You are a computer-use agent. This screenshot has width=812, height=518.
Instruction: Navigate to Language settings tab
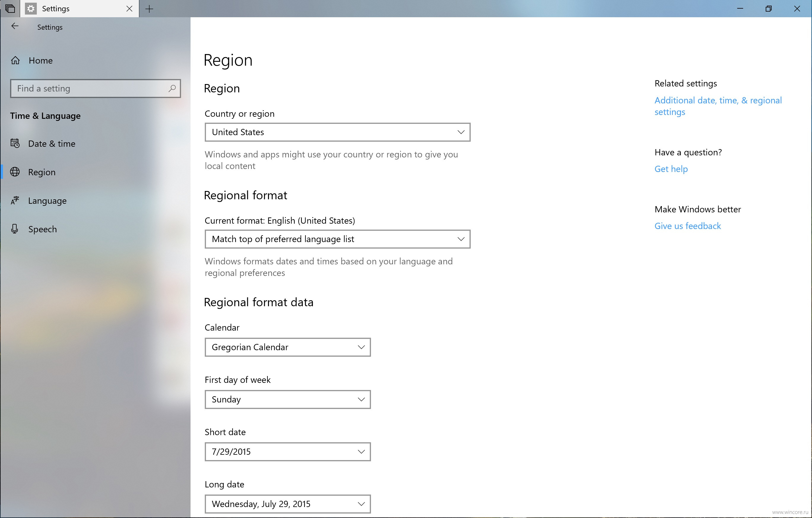(47, 200)
